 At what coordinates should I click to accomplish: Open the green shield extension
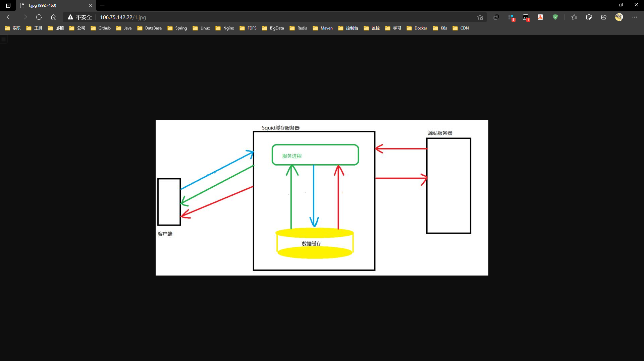pos(555,17)
